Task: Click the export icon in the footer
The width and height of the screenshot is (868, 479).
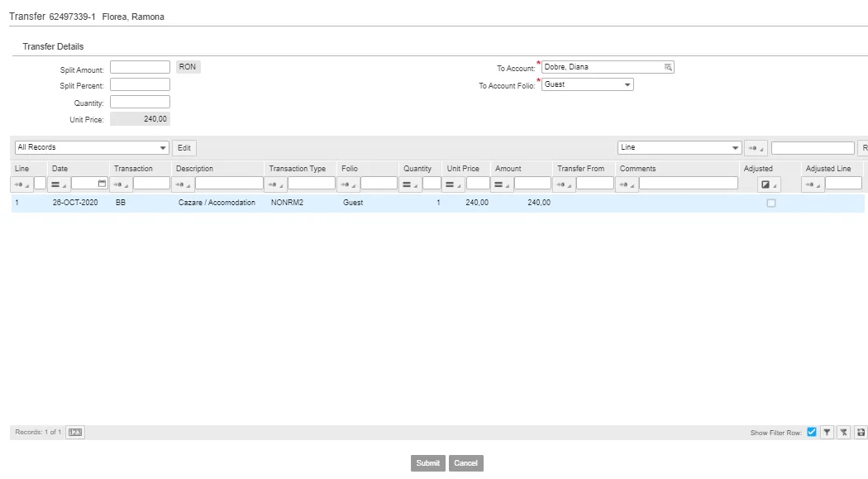Action: coord(861,433)
